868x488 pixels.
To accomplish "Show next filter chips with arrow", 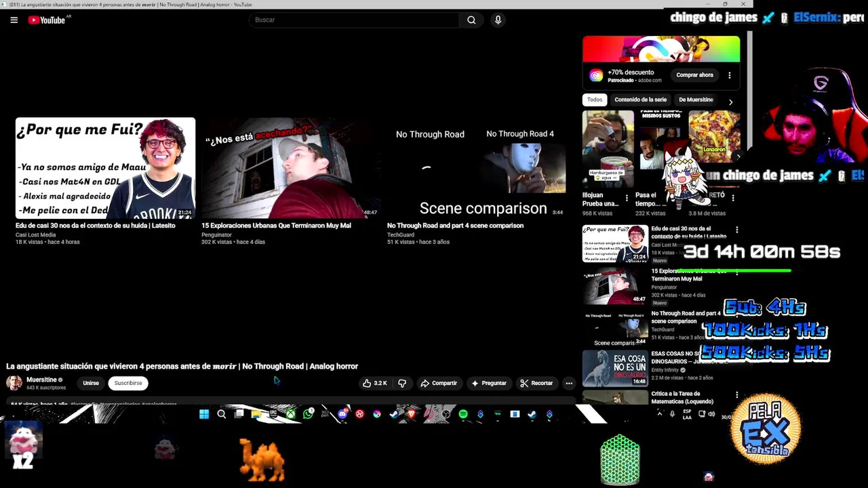I will click(x=730, y=102).
